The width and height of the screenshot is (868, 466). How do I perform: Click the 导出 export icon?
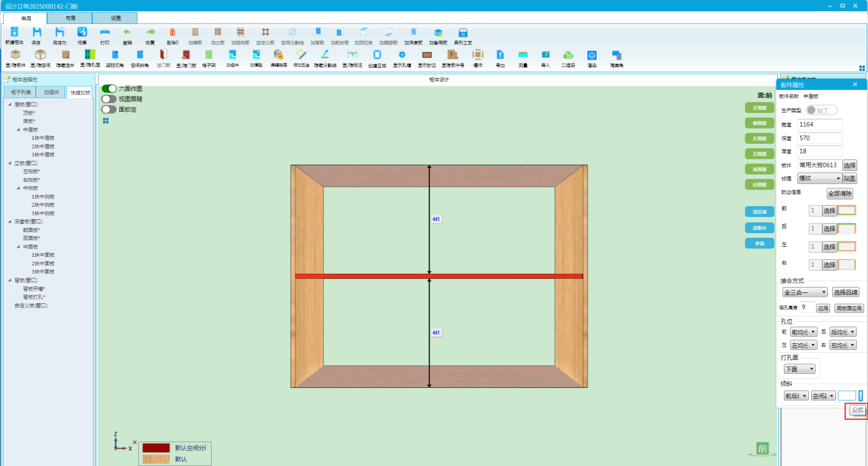[x=500, y=55]
